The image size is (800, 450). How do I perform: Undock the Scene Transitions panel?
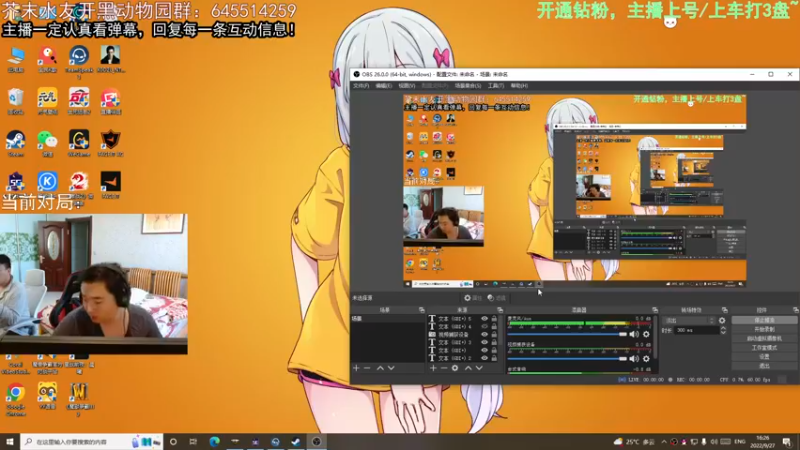click(x=724, y=310)
